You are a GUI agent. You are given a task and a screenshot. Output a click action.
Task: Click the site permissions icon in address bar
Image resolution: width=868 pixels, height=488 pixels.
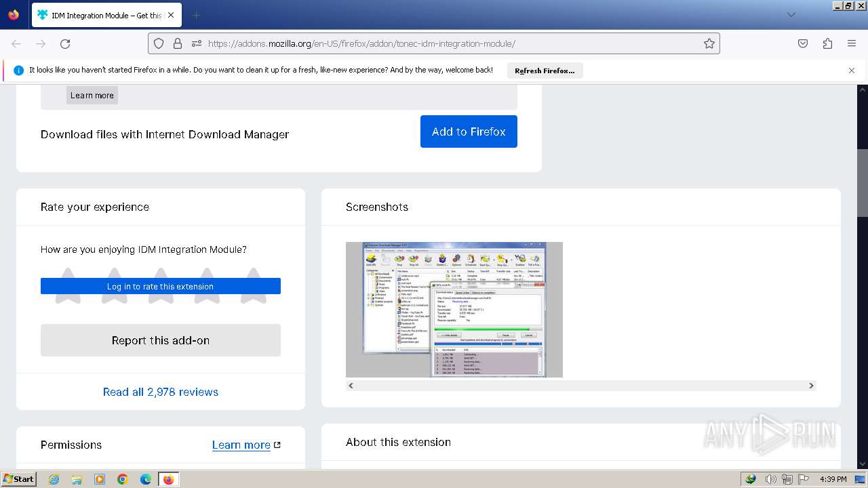pos(197,43)
